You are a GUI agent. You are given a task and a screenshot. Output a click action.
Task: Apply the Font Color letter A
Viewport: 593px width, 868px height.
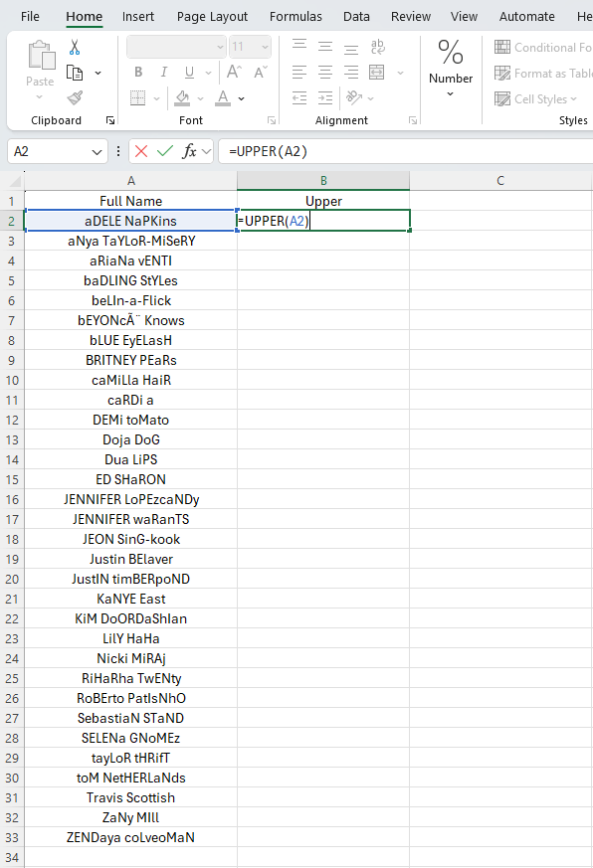click(x=223, y=98)
